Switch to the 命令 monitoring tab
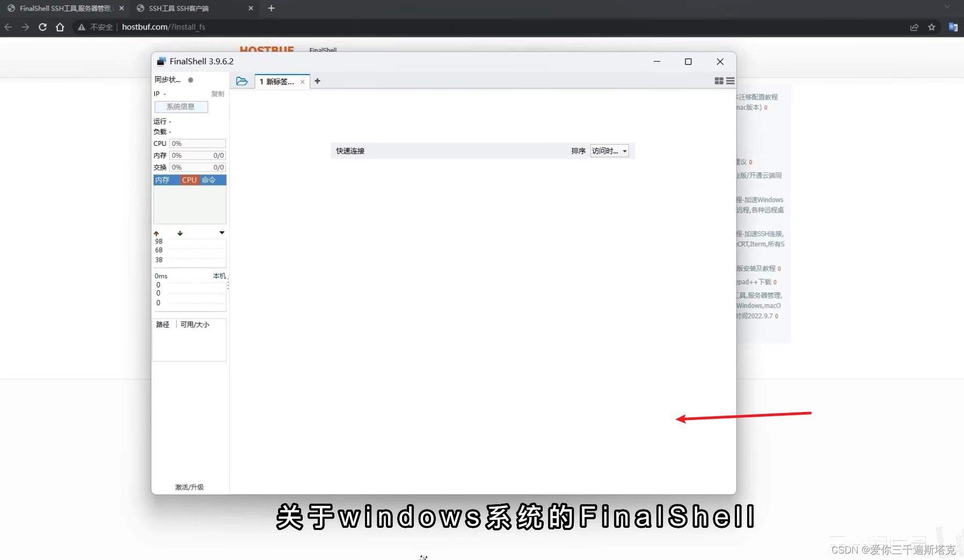964x560 pixels. click(x=209, y=180)
